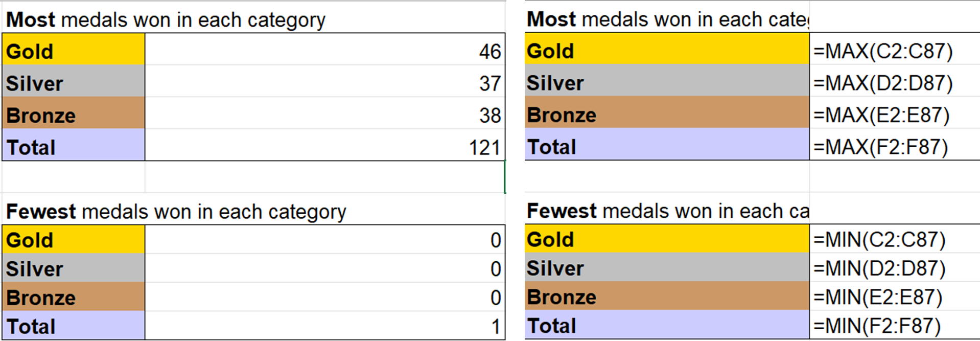Image resolution: width=980 pixels, height=341 pixels.
Task: Click the =MIN(C2:C87) formula cell
Action: (895, 239)
